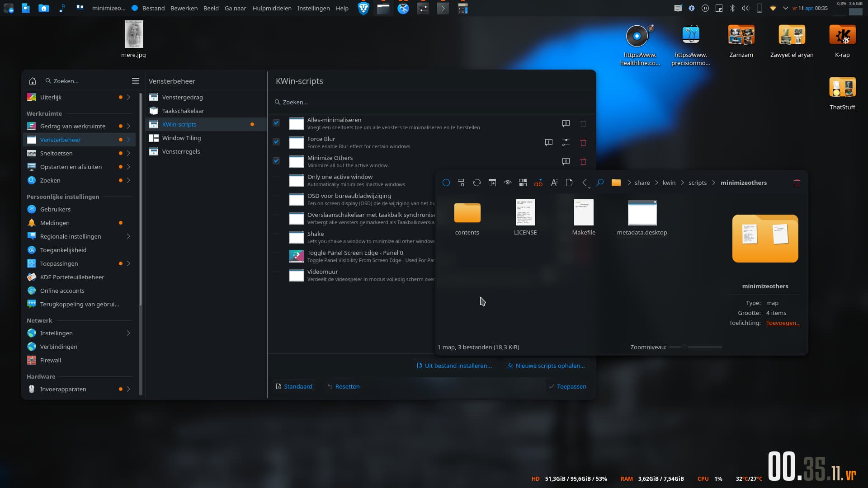Expand the Regionale instellingen arrow
The height and width of the screenshot is (488, 868).
point(128,236)
